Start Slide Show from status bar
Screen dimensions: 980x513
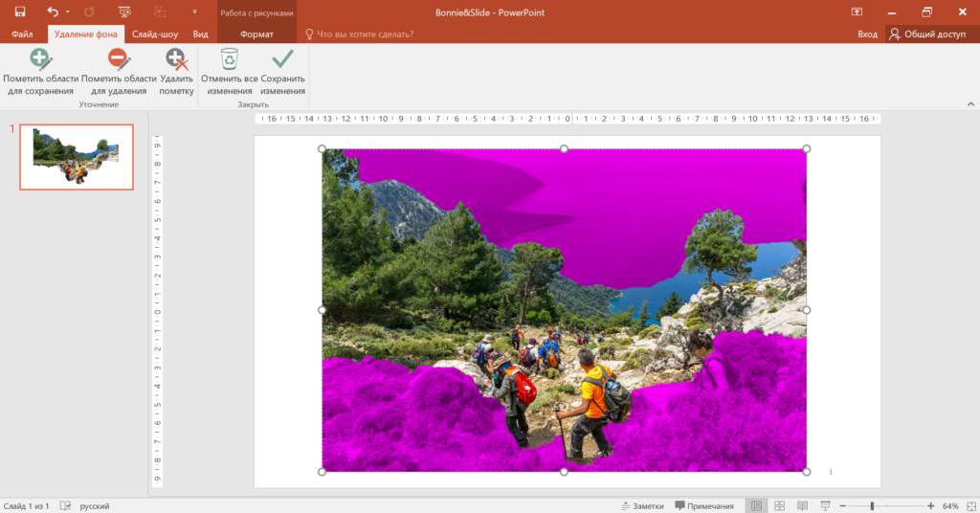pos(826,506)
